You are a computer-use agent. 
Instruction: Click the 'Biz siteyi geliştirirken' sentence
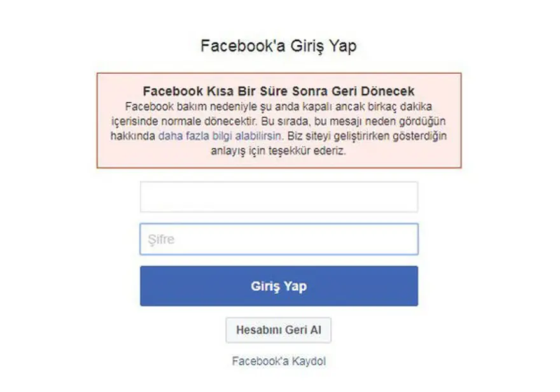[339, 136]
